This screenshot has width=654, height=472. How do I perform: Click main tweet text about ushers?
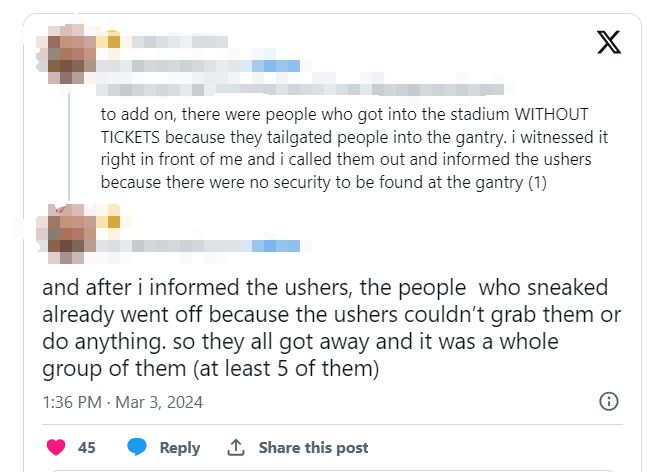tap(332, 328)
